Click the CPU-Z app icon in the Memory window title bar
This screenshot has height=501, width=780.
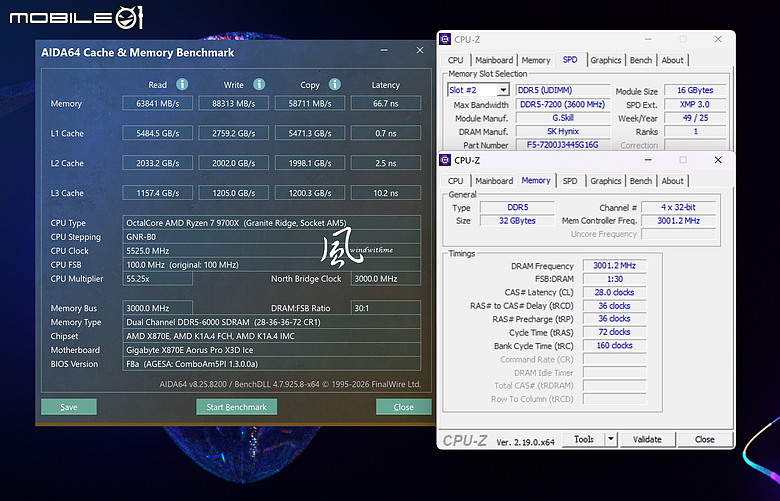pyautogui.click(x=446, y=160)
